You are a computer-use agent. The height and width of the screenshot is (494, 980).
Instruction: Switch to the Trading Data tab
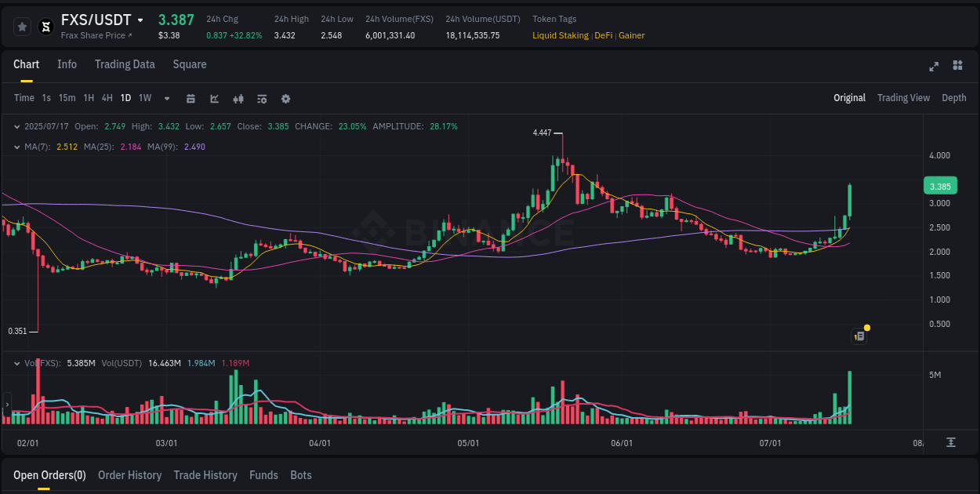125,64
